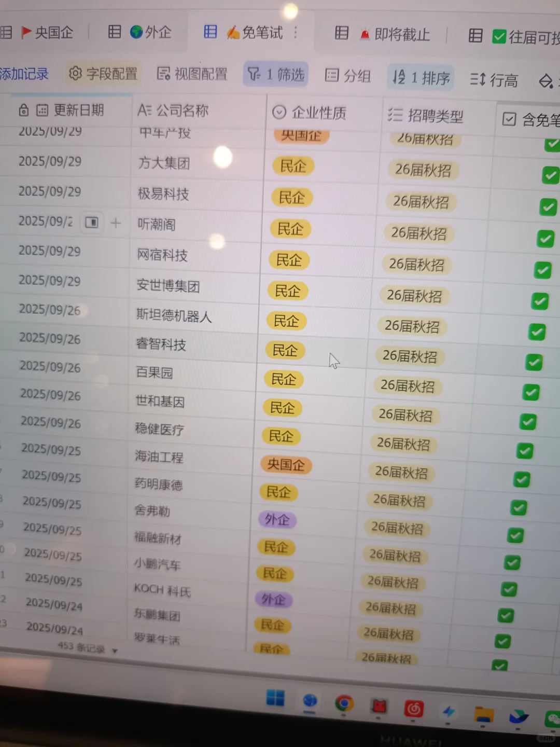Toggle the checkbox for 方大集团
560x747 pixels.
pos(550,175)
